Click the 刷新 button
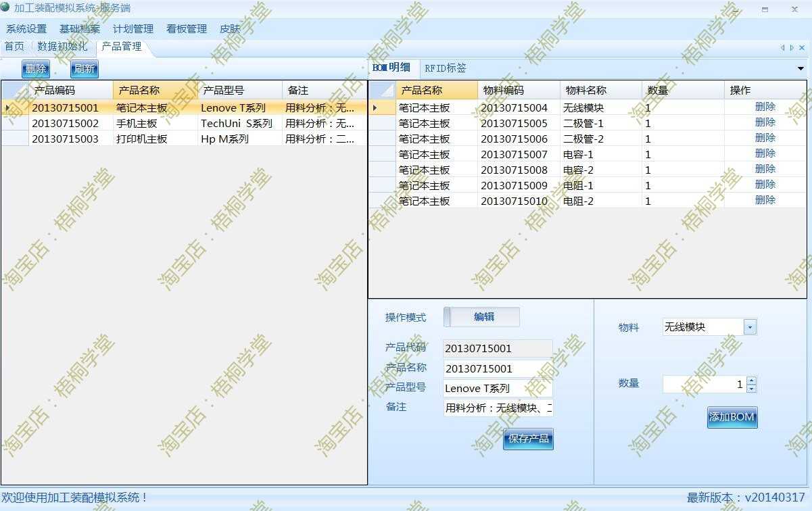Screen dimensions: 812x511 pyautogui.click(x=85, y=69)
